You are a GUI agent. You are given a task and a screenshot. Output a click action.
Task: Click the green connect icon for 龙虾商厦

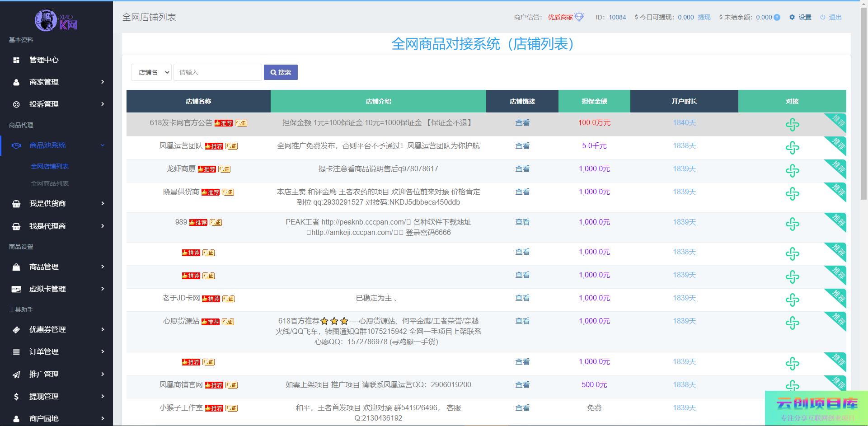792,171
